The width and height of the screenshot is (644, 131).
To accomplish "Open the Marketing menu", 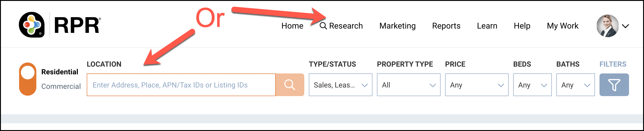I will [x=397, y=26].
